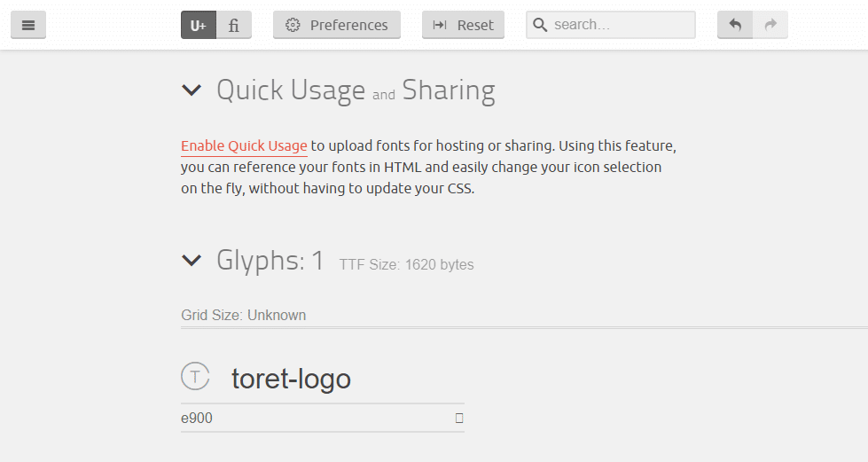Screen dimensions: 868x462
Task: Collapse the Quick Usage and Sharing section
Action: coord(192,90)
